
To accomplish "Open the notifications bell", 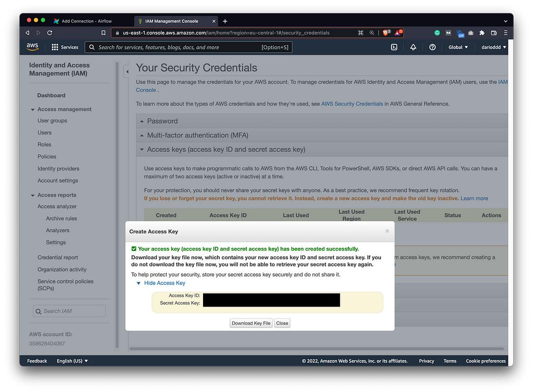I will pos(413,47).
